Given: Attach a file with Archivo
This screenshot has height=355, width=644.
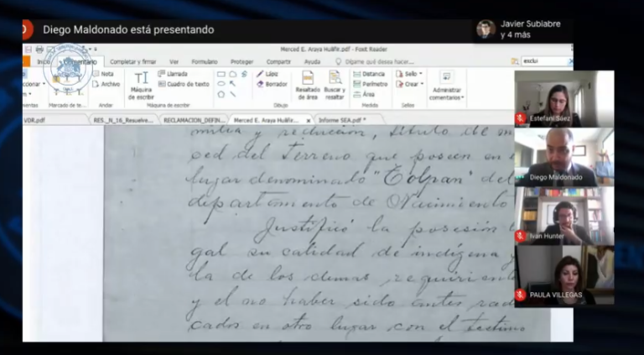Looking at the screenshot, I should [106, 84].
